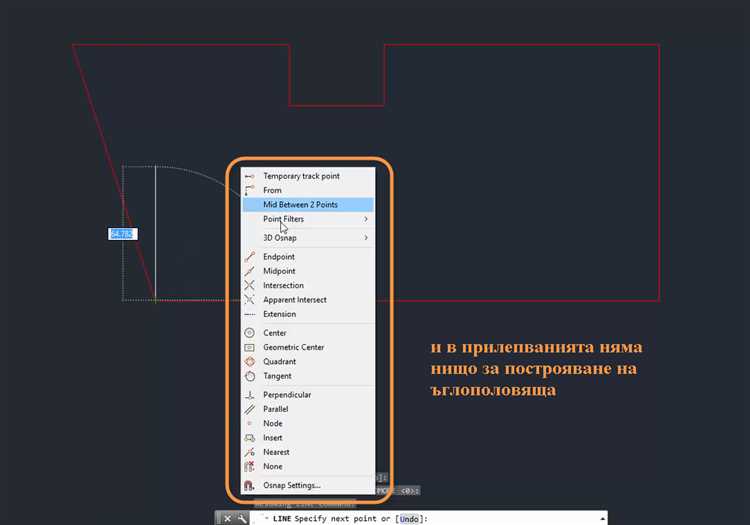This screenshot has height=525, width=750.
Task: Click the From snap icon
Action: pyautogui.click(x=249, y=190)
